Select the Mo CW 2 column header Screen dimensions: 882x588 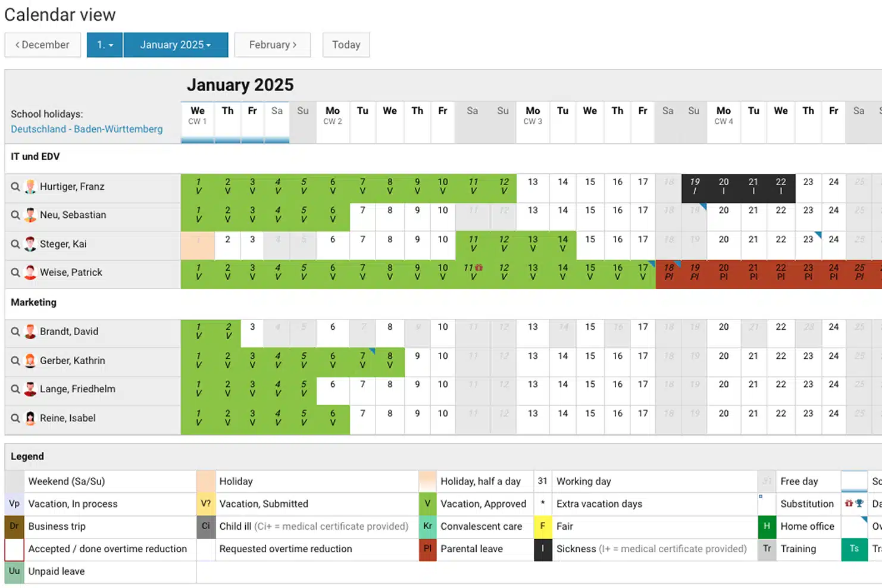pos(333,115)
